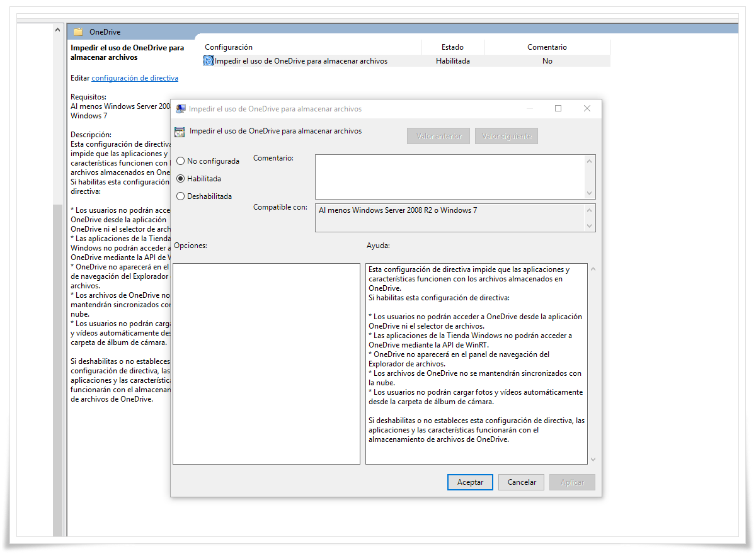
Task: Click the OneDrive header label
Action: tap(105, 31)
